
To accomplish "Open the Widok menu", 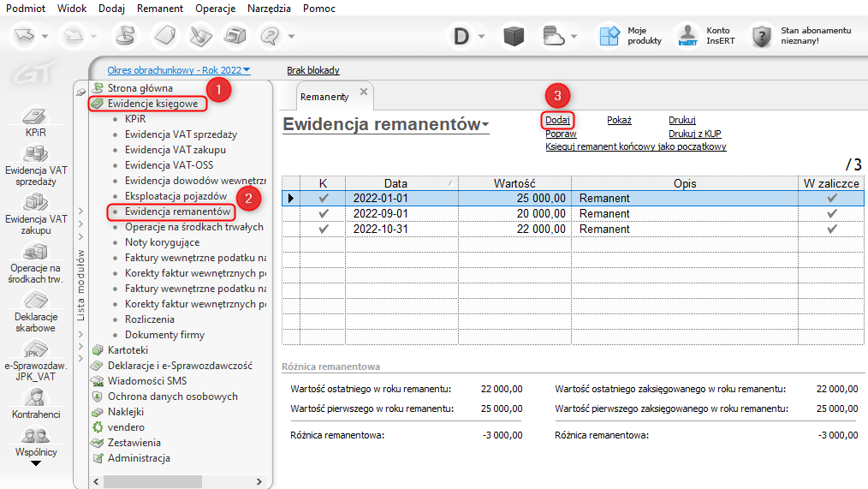I will tap(72, 9).
